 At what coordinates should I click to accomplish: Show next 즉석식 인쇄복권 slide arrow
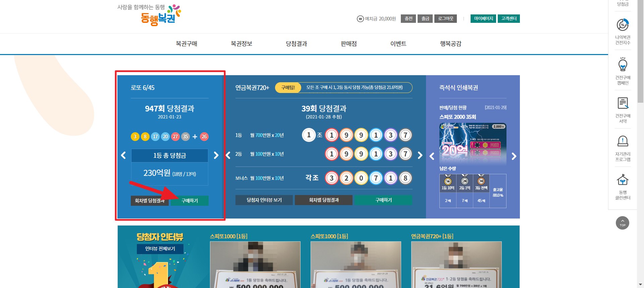tap(514, 156)
